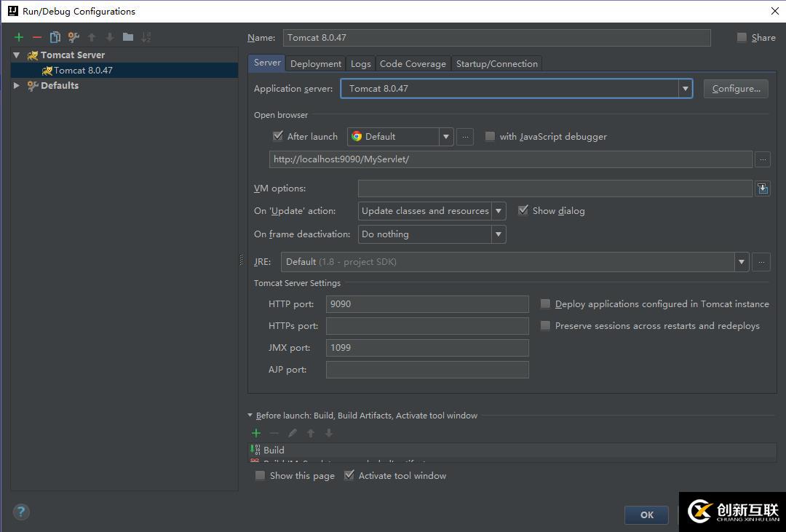This screenshot has height=532, width=786.
Task: Click the red remove configuration minus icon
Action: 37,37
